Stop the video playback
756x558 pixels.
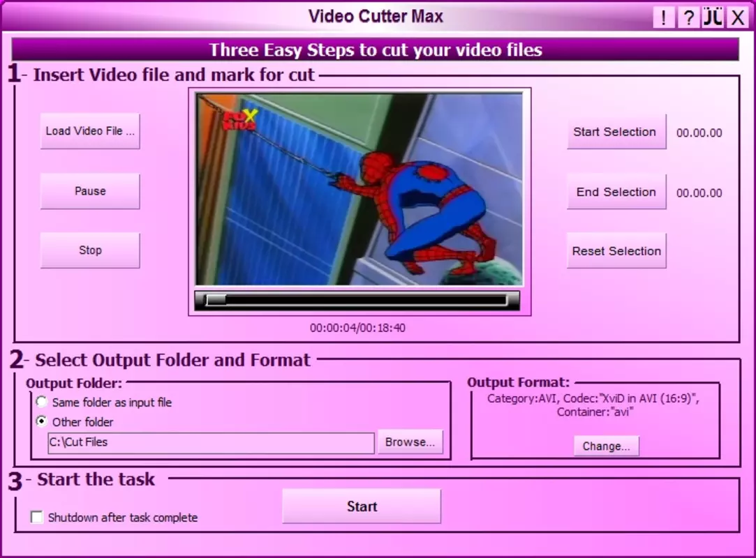(x=90, y=250)
